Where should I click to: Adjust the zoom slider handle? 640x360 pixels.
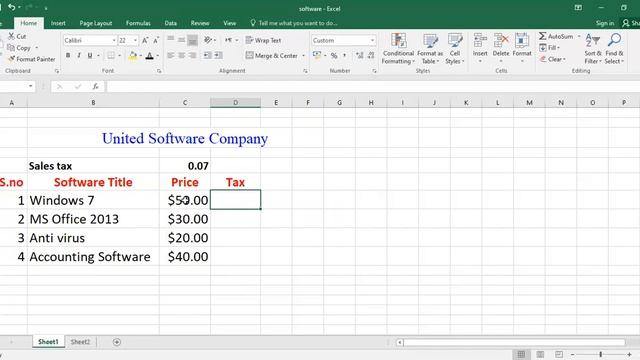pos(600,354)
